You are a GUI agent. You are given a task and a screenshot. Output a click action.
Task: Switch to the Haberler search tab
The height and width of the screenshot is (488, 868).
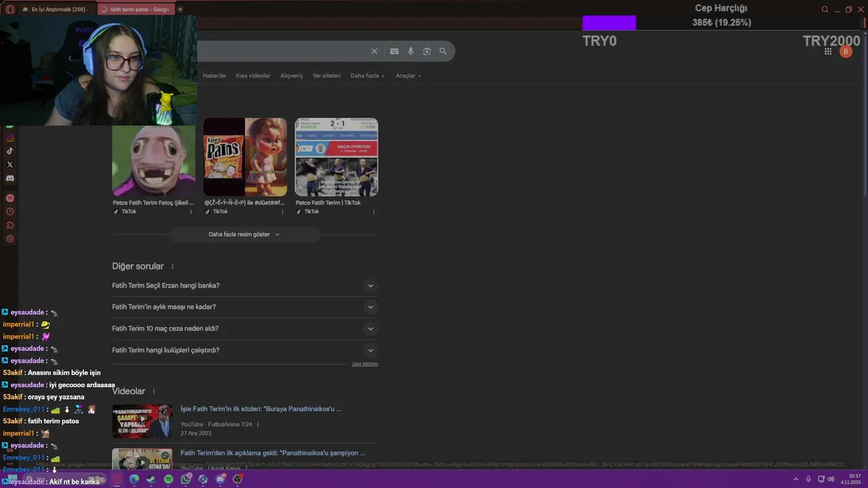[214, 76]
